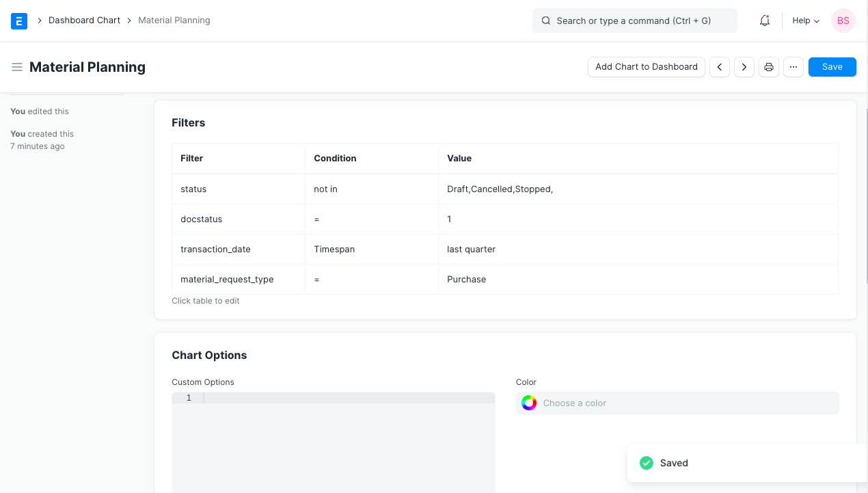This screenshot has width=868, height=493.
Task: Save the Material Planning chart
Action: click(832, 66)
